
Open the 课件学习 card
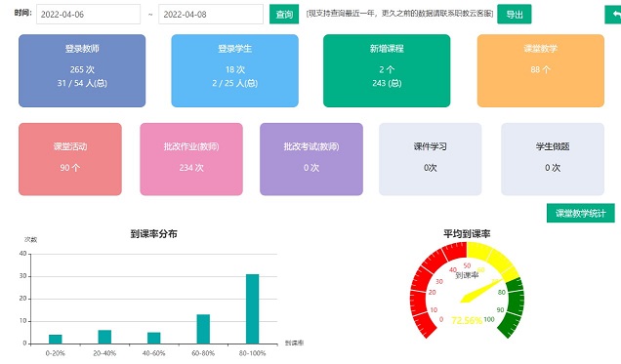[430, 159]
